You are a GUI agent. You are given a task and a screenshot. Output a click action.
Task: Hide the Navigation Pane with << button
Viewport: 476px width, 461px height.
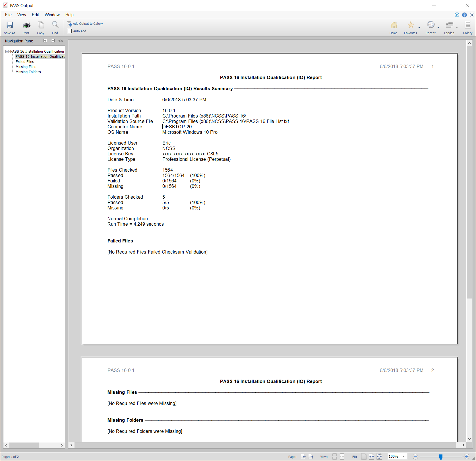click(61, 41)
